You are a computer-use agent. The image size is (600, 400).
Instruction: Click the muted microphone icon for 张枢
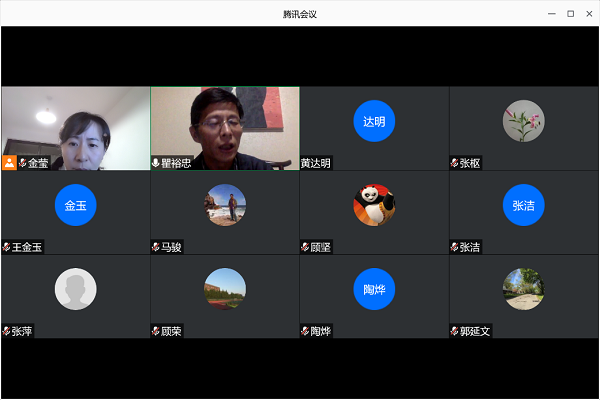tap(455, 163)
